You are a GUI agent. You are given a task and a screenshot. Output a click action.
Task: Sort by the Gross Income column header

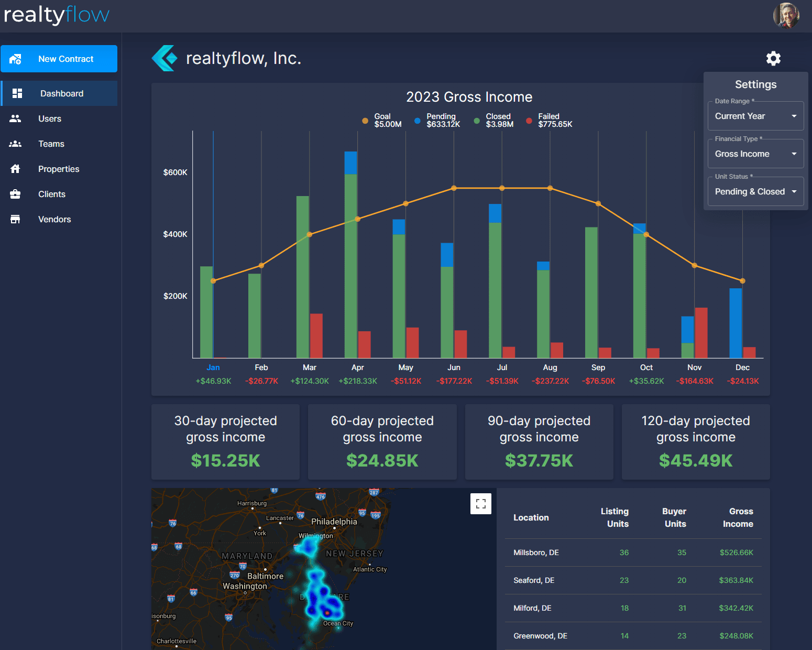tap(738, 517)
